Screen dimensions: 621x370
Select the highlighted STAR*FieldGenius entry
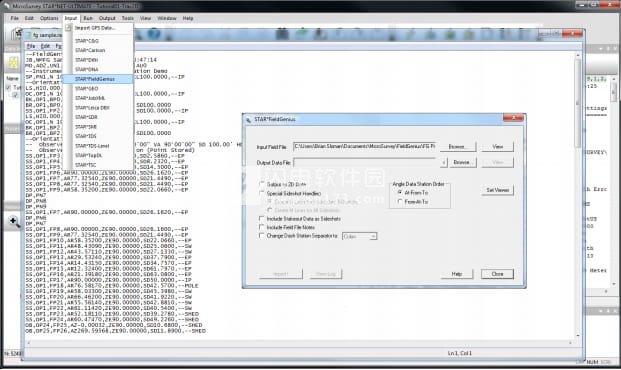point(98,79)
